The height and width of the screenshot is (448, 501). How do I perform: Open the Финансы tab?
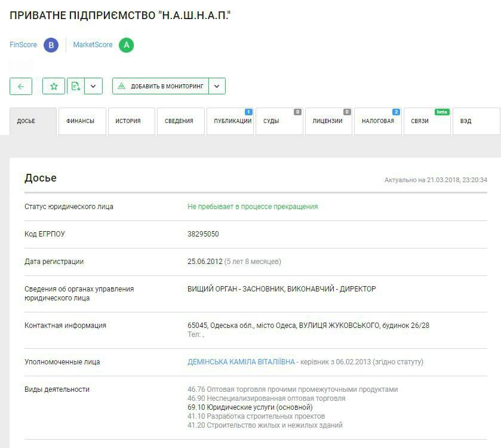point(82,121)
